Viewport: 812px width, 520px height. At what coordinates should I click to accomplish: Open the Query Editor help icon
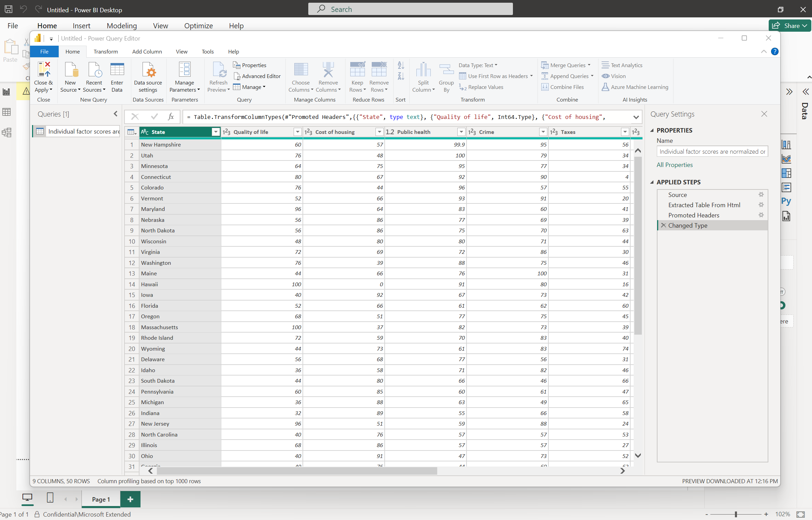point(775,51)
